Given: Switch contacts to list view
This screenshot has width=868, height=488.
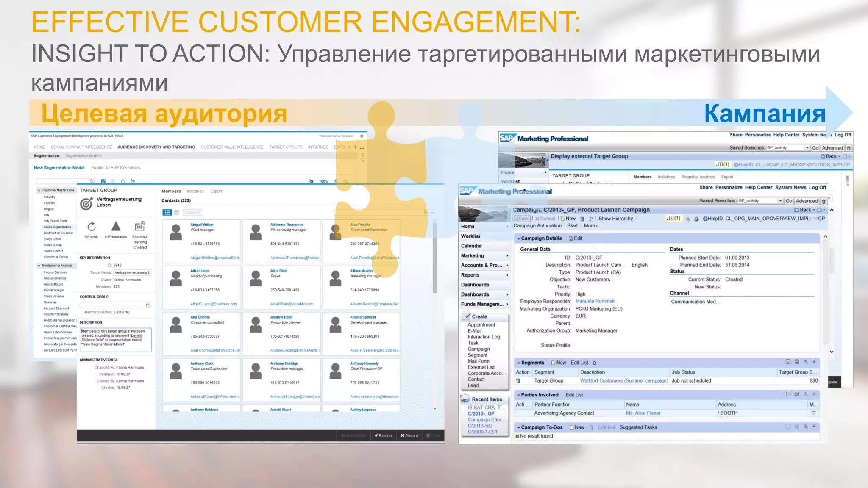Looking at the screenshot, I should pos(176,212).
